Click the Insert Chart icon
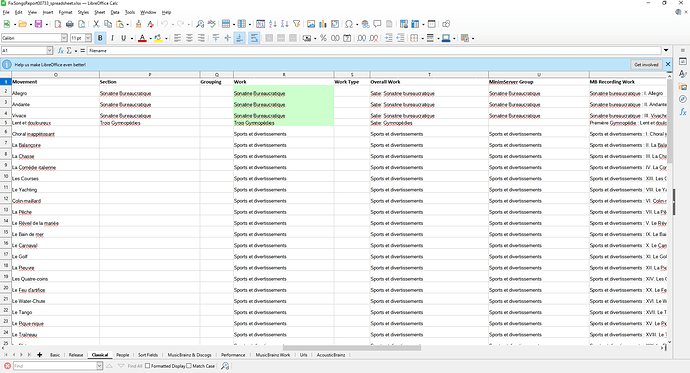This screenshot has width=690, height=373. (323, 24)
